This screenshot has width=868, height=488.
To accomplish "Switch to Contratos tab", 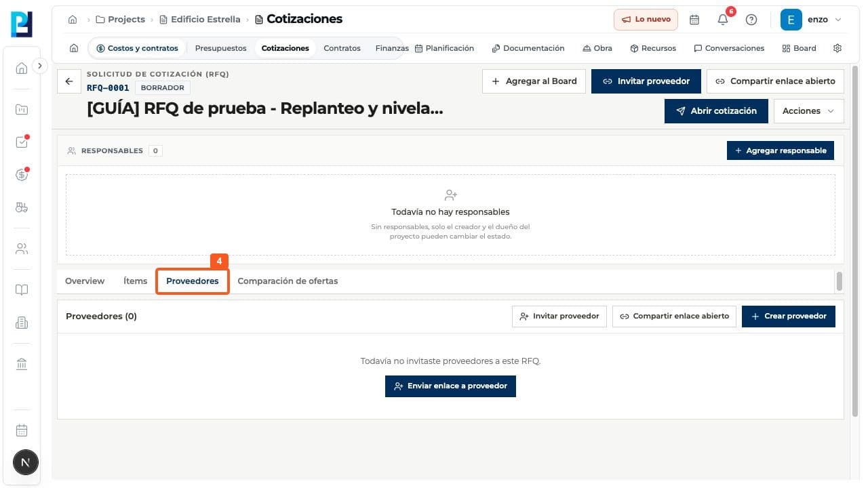I will point(342,48).
